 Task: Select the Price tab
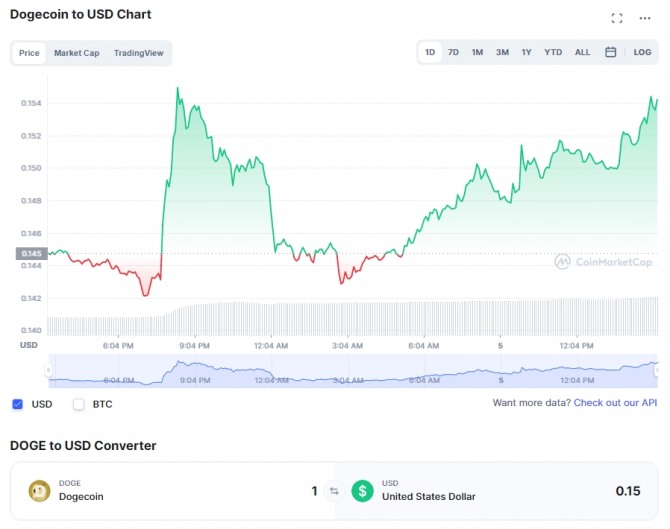click(29, 53)
